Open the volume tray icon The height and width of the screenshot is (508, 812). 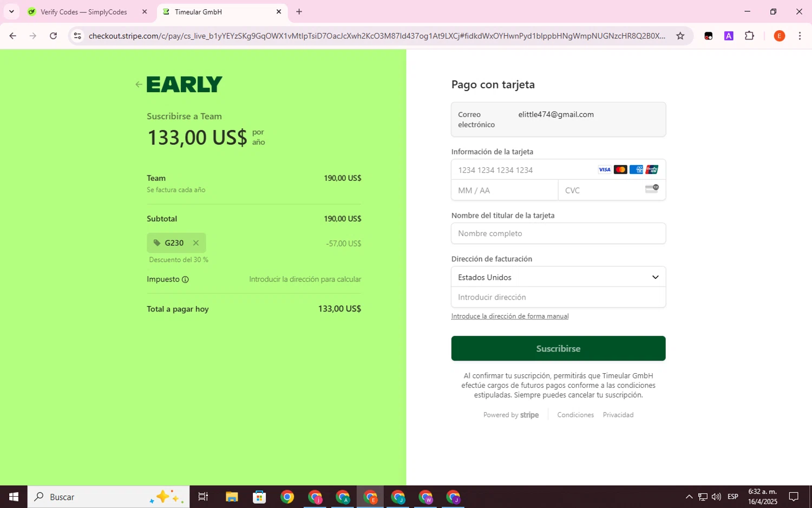click(x=716, y=497)
